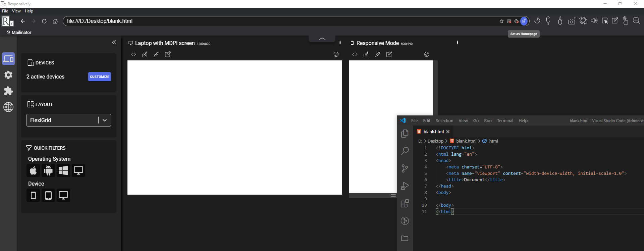Click the html breadcrumb in VS Code
Viewport: 644px width, 251px height.
coord(493,141)
